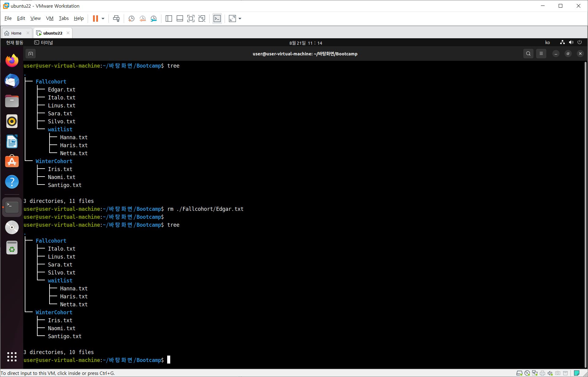
Task: Open the system volume power menu
Action: pyautogui.click(x=571, y=43)
